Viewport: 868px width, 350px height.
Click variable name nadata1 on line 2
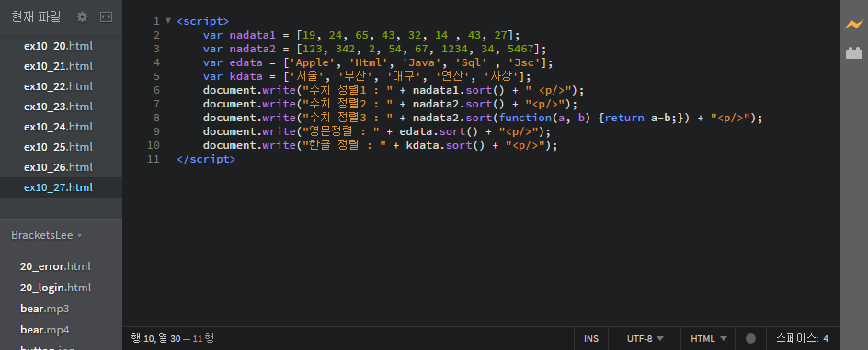tap(252, 35)
